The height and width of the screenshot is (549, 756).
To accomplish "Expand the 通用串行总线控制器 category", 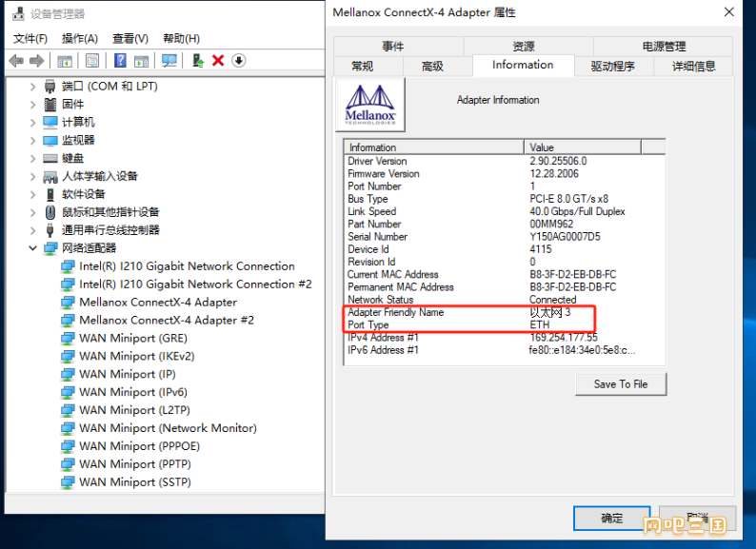I will pos(32,230).
